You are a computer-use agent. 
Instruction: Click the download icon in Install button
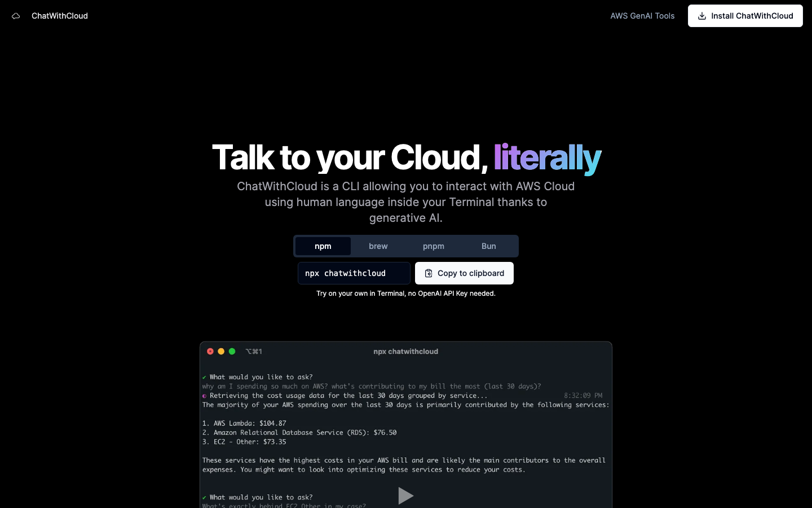[x=702, y=16]
